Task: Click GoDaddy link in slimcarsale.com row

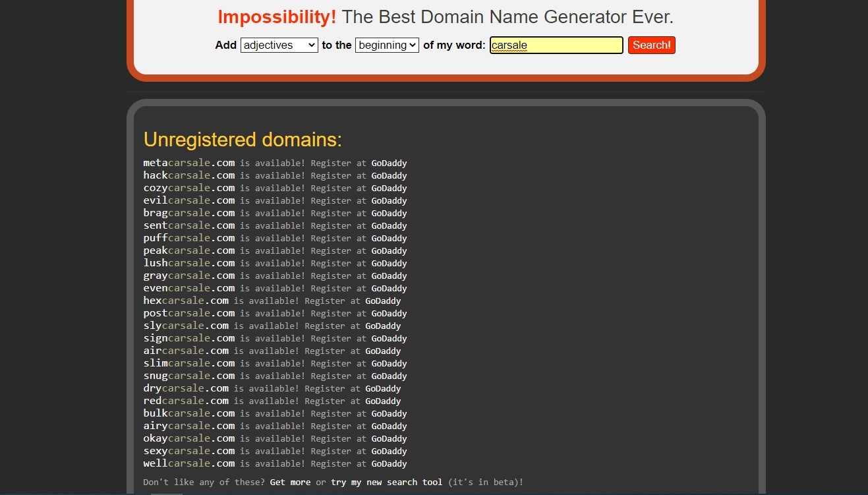Action: [389, 364]
